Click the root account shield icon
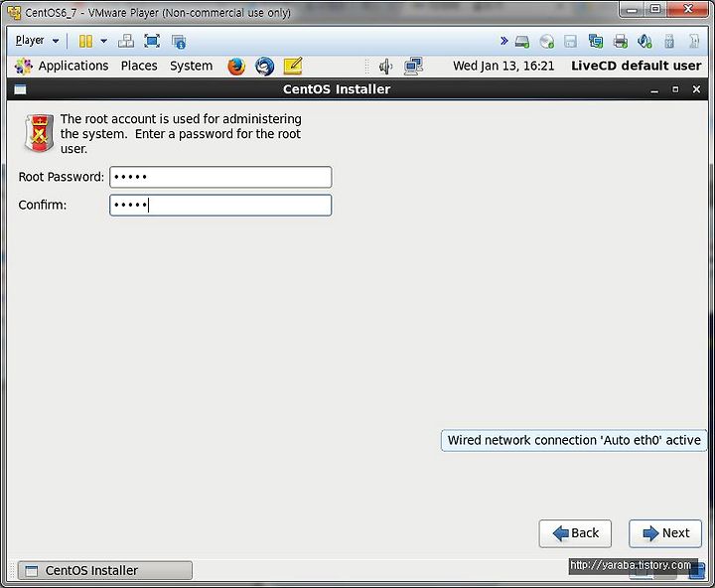 39,133
